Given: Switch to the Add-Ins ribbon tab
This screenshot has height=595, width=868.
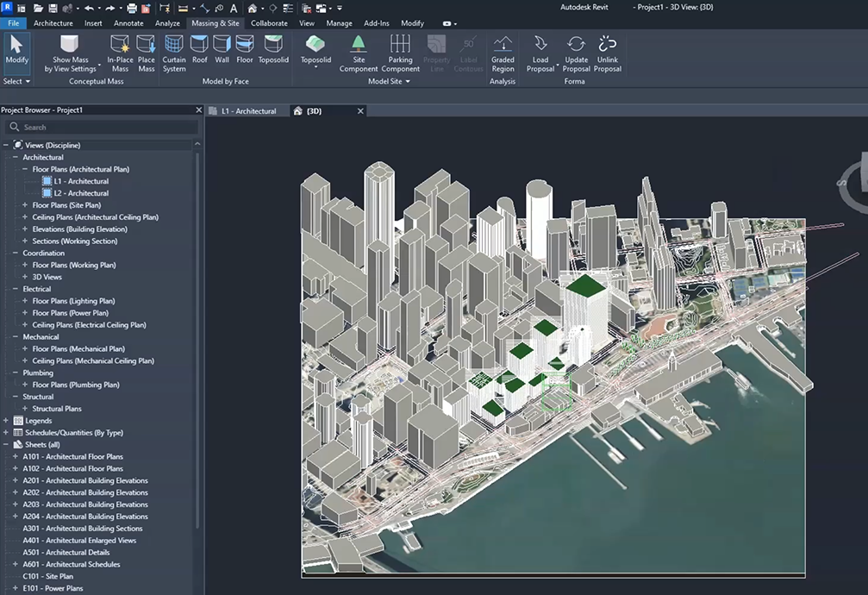Looking at the screenshot, I should click(377, 23).
